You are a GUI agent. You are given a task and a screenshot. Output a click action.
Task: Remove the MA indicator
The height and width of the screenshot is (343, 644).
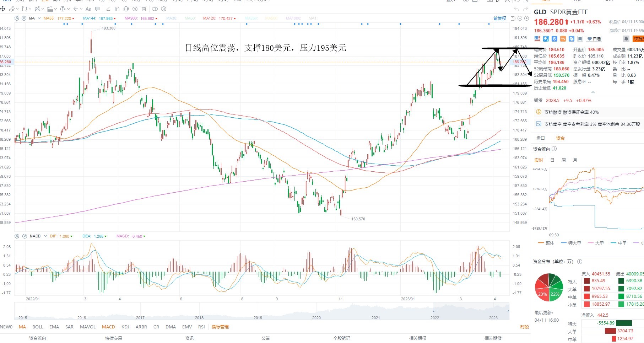click(24, 18)
